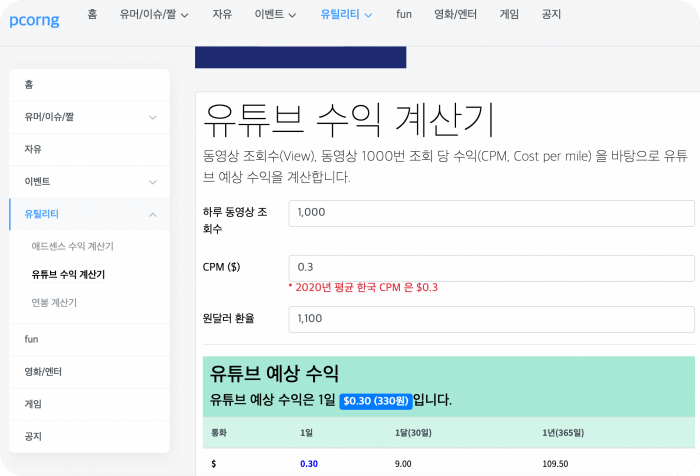Open 영화/엔터 in the top navigation
The width and height of the screenshot is (700, 476).
click(455, 14)
